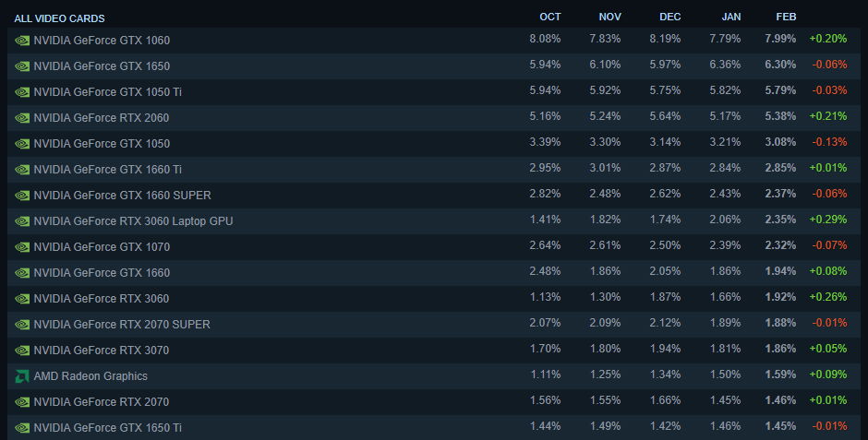Click GTX 1060 February share 7.99%

pyautogui.click(x=780, y=40)
